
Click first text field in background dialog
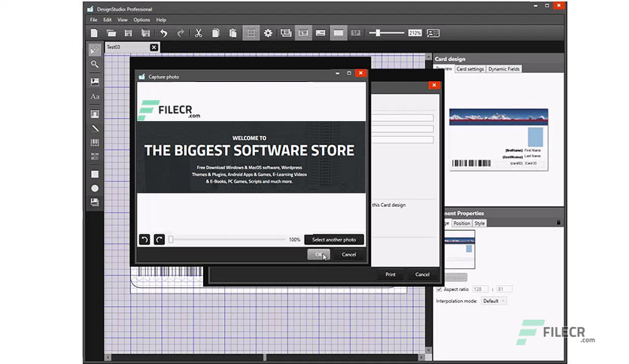403,118
